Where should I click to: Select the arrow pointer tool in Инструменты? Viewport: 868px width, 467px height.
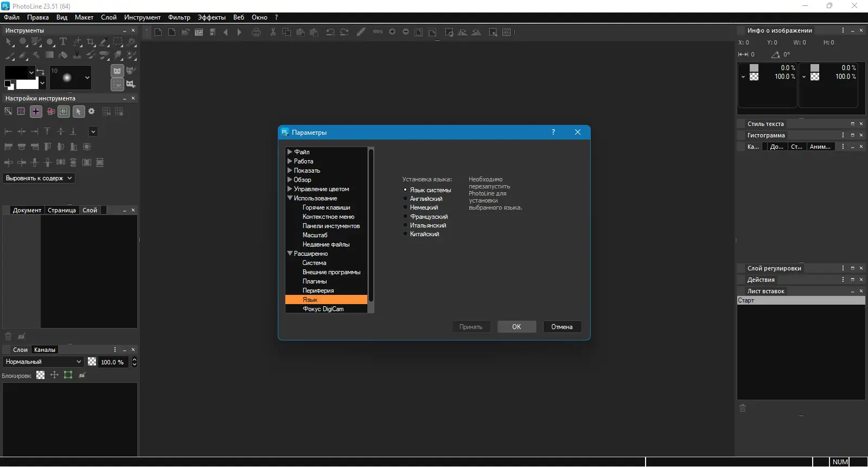(9, 42)
